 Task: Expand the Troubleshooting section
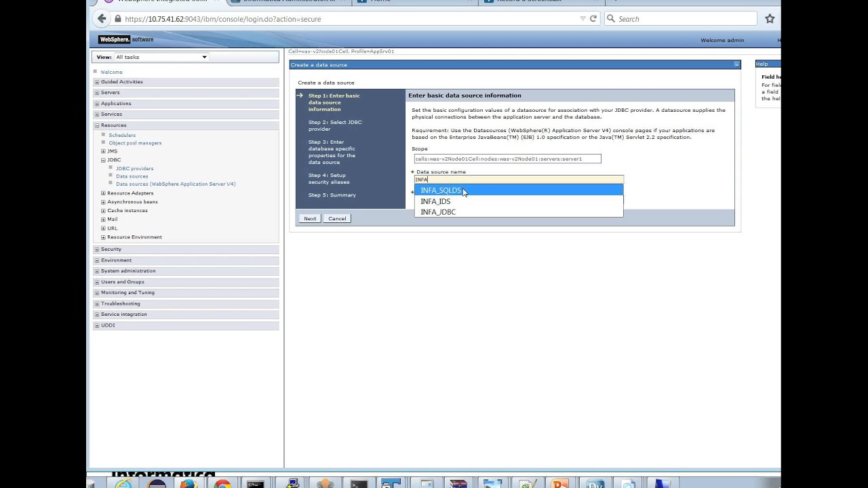pos(96,304)
